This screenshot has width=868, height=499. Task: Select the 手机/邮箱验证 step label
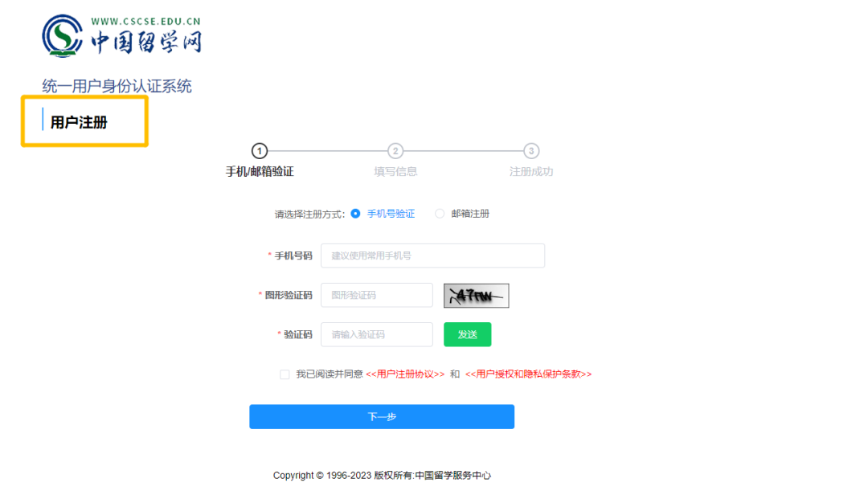[259, 171]
